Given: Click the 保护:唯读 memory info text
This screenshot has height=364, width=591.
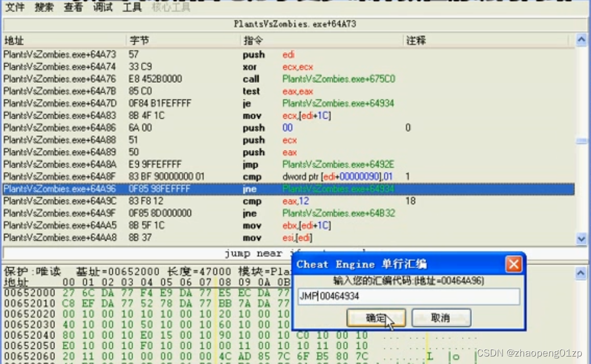Looking at the screenshot, I should click(x=32, y=271).
